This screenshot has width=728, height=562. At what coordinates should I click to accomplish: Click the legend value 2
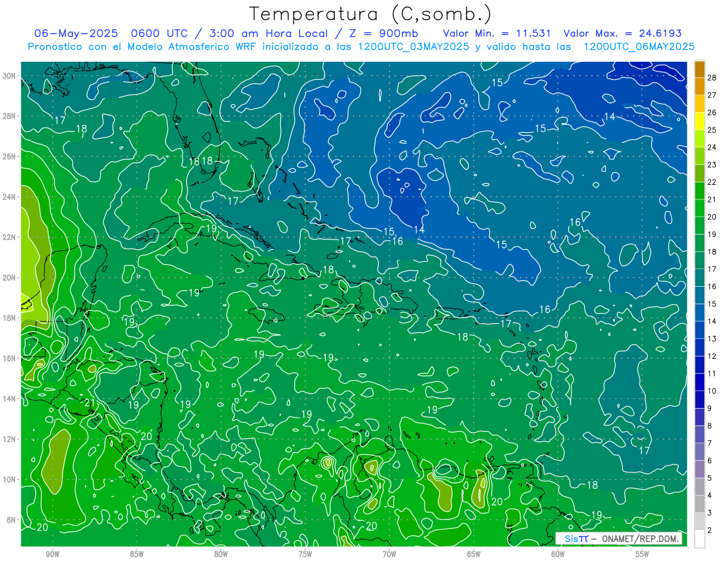[x=710, y=530]
